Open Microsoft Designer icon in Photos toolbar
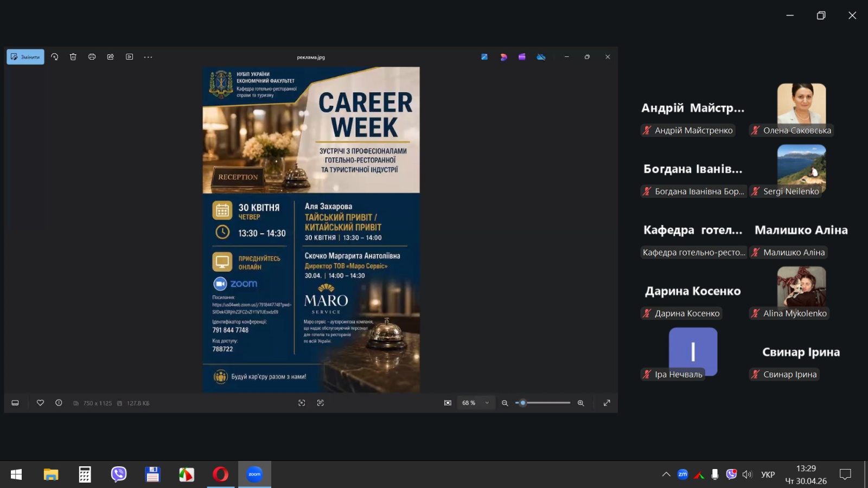868x488 pixels. [484, 57]
